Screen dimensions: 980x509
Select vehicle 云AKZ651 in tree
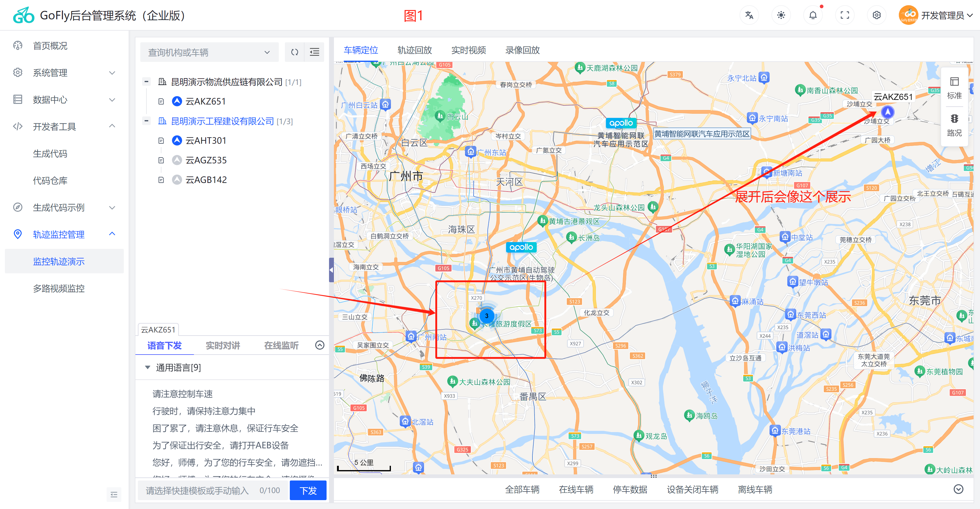206,101
